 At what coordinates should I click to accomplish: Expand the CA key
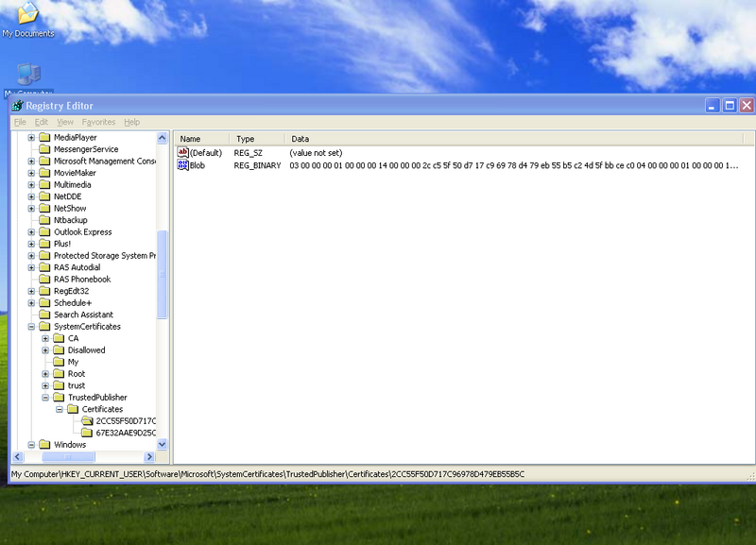[45, 339]
